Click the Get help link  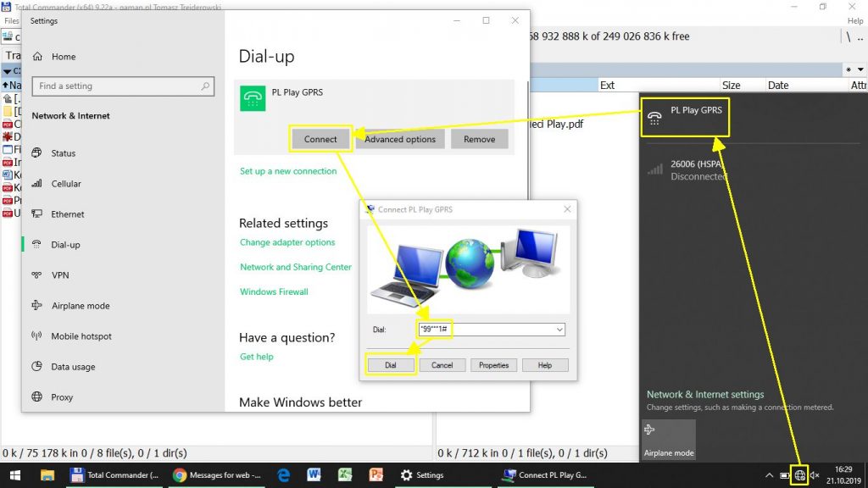click(x=256, y=357)
